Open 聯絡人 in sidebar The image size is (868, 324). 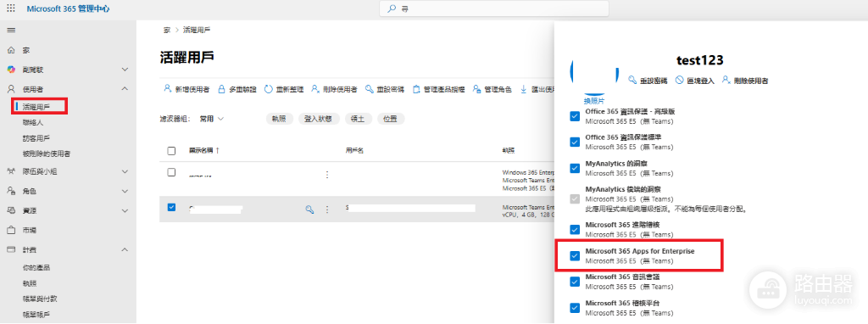[x=33, y=122]
